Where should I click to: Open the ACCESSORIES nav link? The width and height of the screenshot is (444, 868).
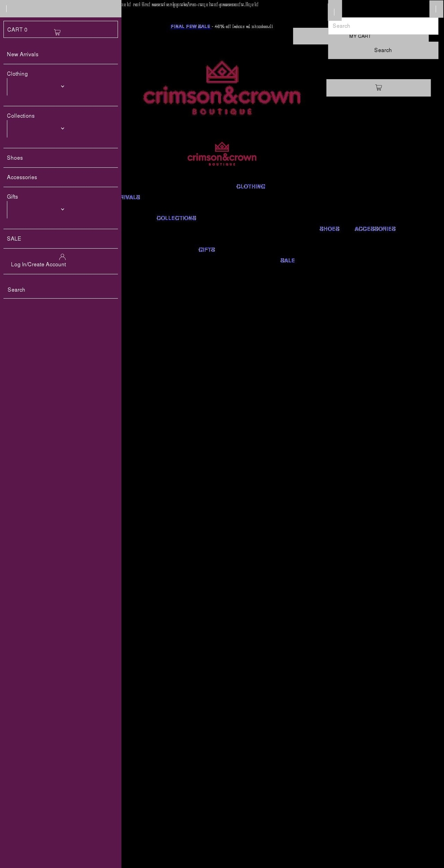click(375, 229)
